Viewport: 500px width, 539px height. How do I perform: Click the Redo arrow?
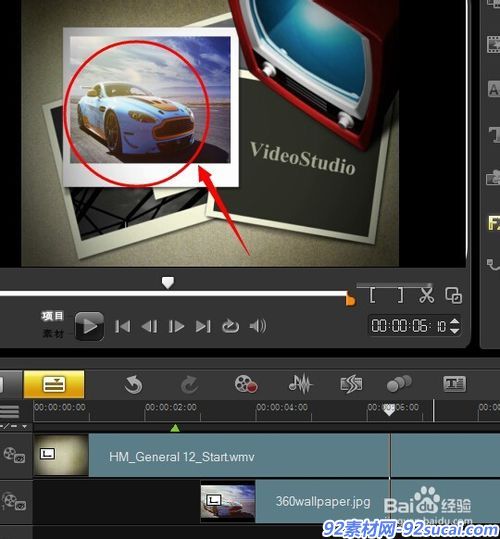click(189, 384)
